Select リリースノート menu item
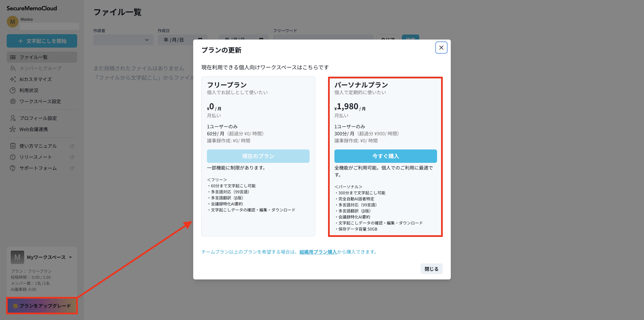This screenshot has width=644, height=320. [36, 157]
